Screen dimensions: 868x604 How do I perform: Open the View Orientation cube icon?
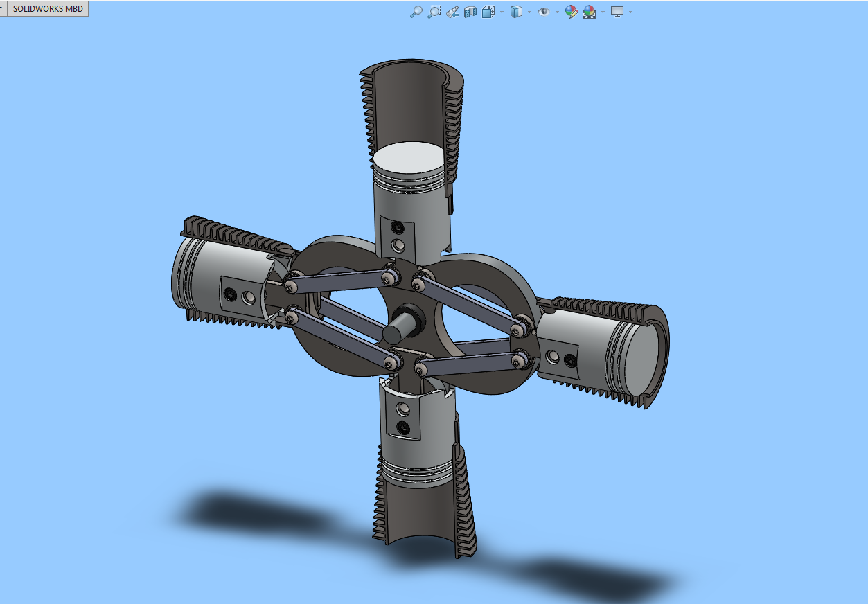tap(488, 12)
